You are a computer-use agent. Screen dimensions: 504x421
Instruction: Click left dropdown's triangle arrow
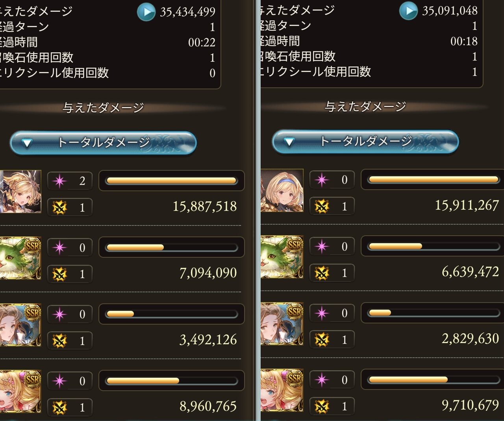(27, 143)
